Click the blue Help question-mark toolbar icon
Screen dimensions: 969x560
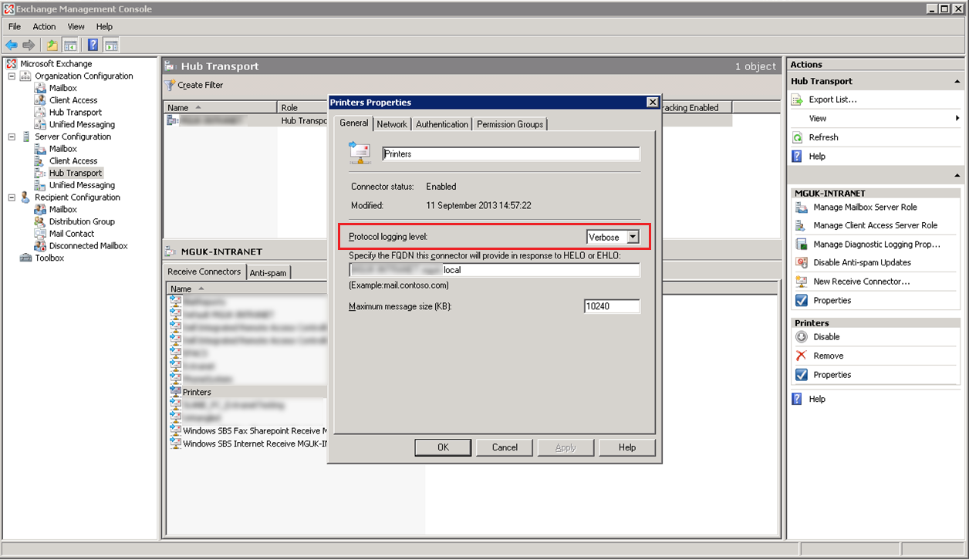tap(93, 46)
